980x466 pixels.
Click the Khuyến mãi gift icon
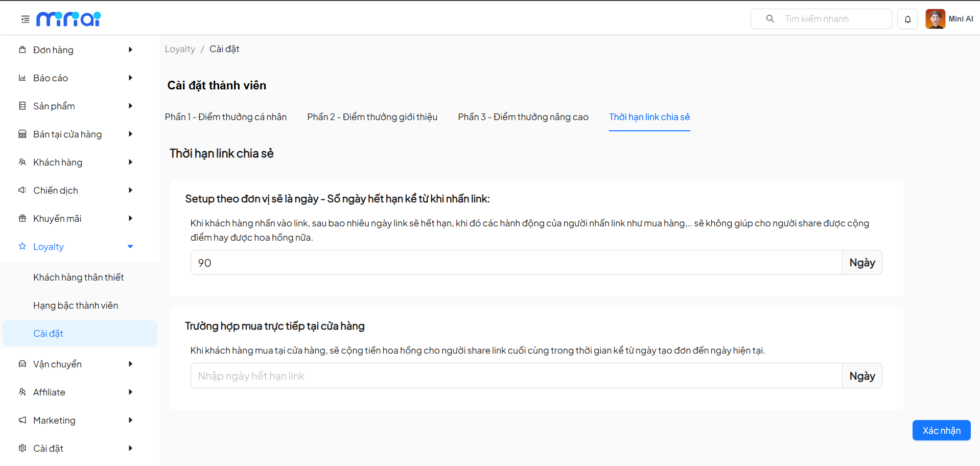pos(22,218)
